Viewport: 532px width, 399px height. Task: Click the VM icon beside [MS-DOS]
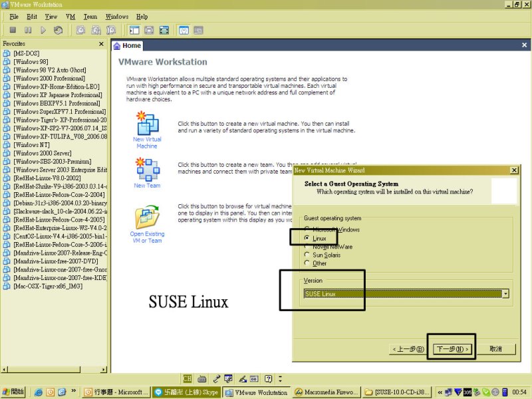7,53
